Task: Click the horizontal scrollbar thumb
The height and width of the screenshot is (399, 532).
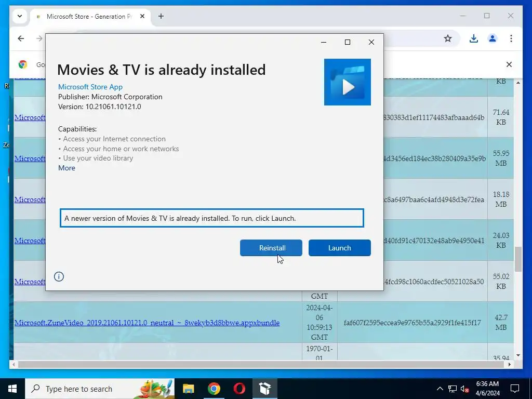Action: point(260,364)
